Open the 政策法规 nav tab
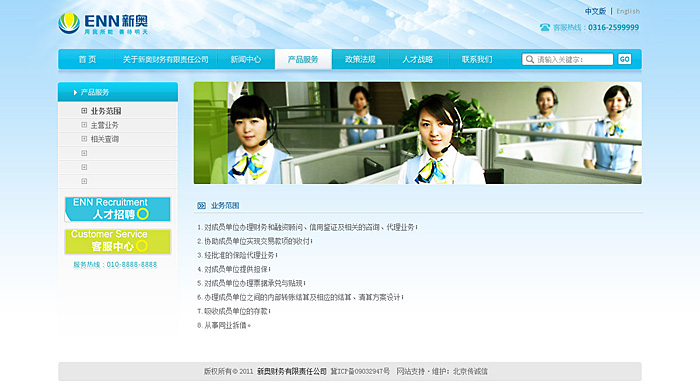Image resolution: width=700 pixels, height=387 pixels. [x=360, y=59]
